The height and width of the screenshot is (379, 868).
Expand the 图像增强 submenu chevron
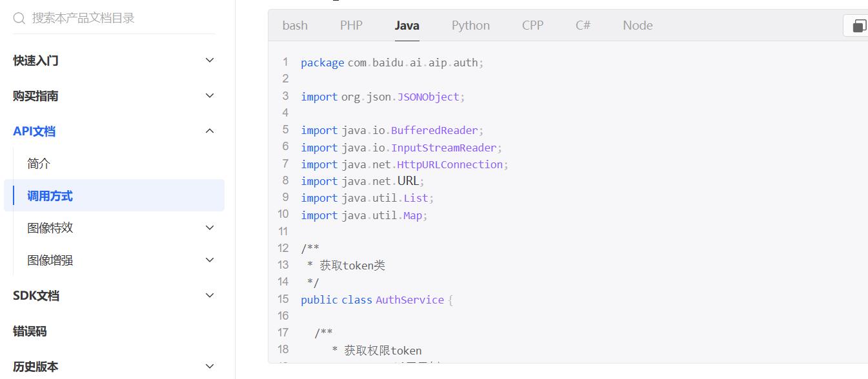click(x=209, y=260)
